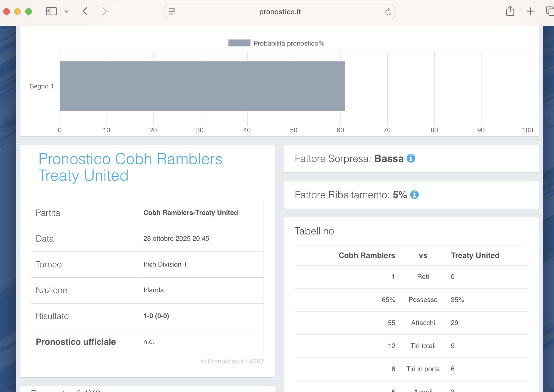
Task: Go back to the previous page
Action: [x=85, y=12]
